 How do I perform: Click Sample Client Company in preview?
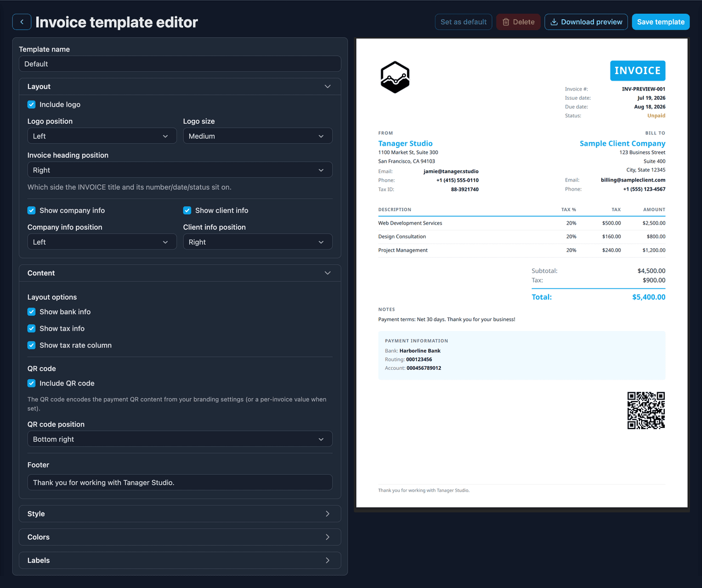(622, 144)
